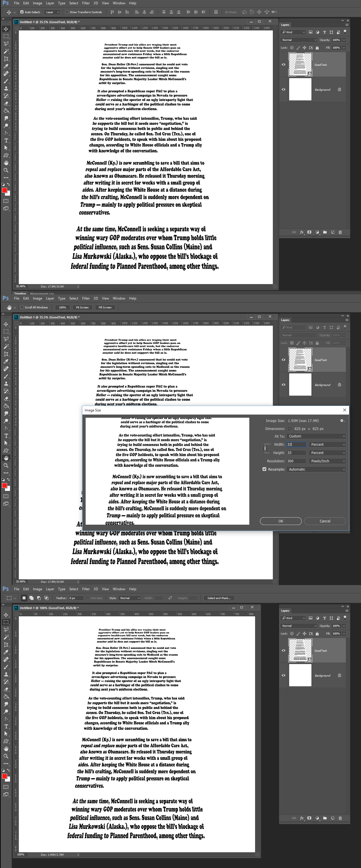This screenshot has width=361, height=868.
Task: Open the Select menu in bottom window
Action: pyautogui.click(x=74, y=589)
